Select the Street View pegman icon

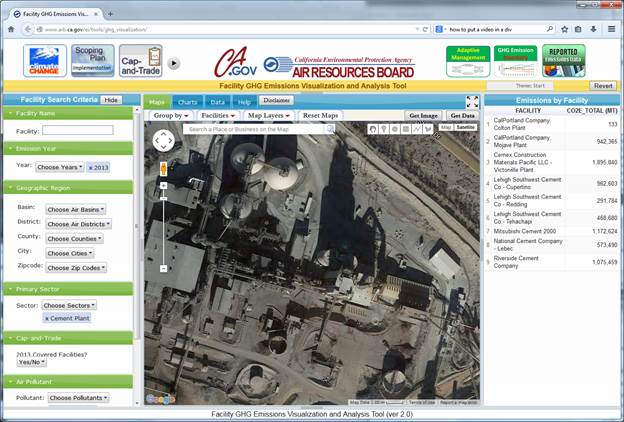[x=164, y=170]
